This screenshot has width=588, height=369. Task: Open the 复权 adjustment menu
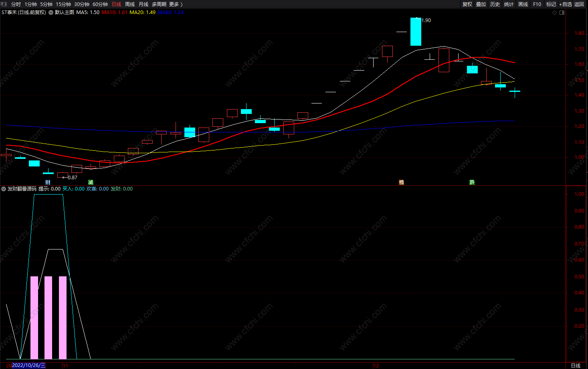pos(467,4)
